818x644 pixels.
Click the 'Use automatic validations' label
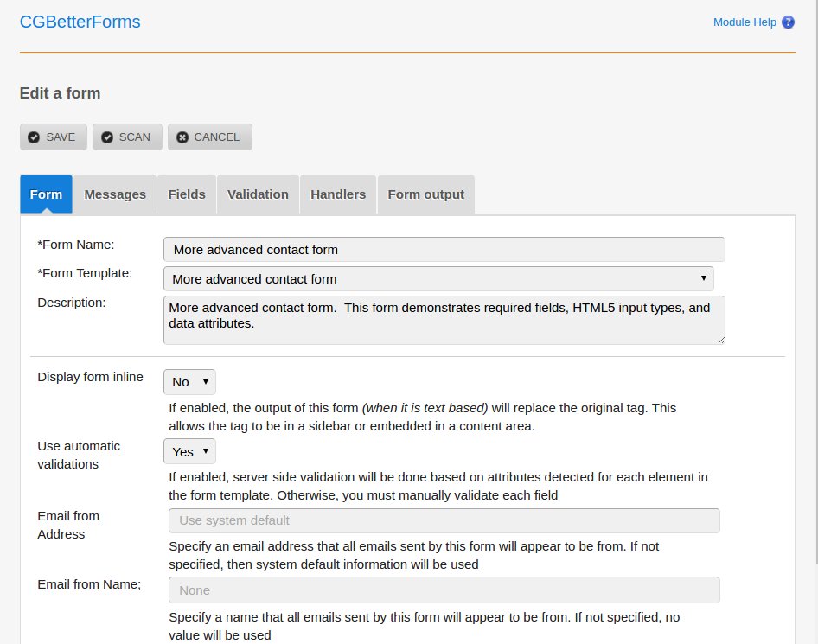point(79,456)
